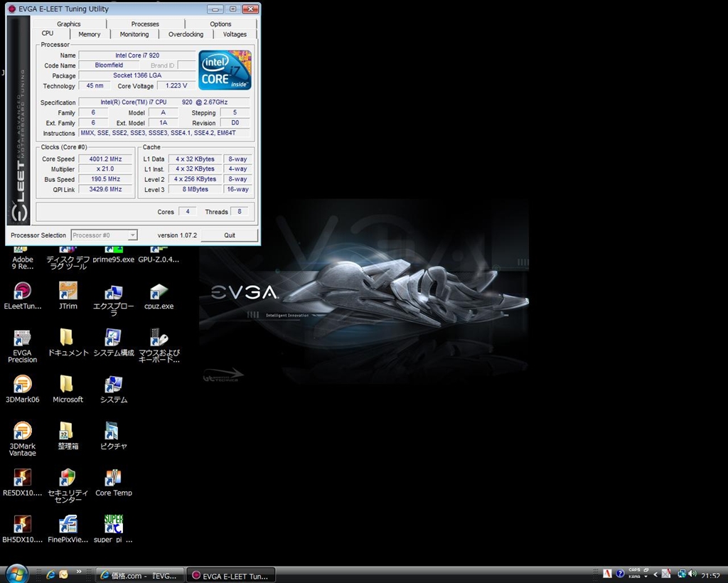Open the Overclocking tab

pyautogui.click(x=186, y=34)
